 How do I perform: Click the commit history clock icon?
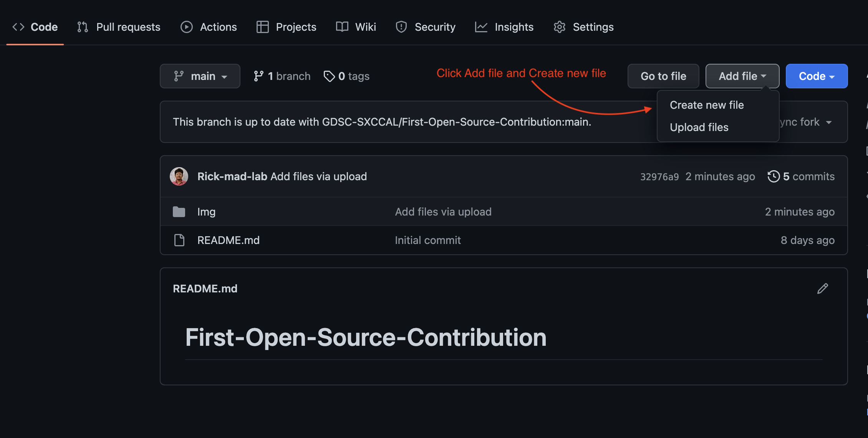pyautogui.click(x=774, y=176)
